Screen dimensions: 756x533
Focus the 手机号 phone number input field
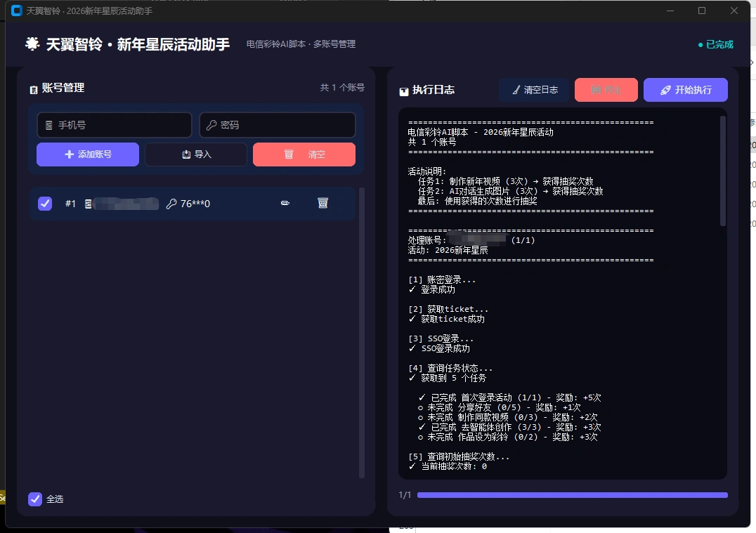coord(115,125)
